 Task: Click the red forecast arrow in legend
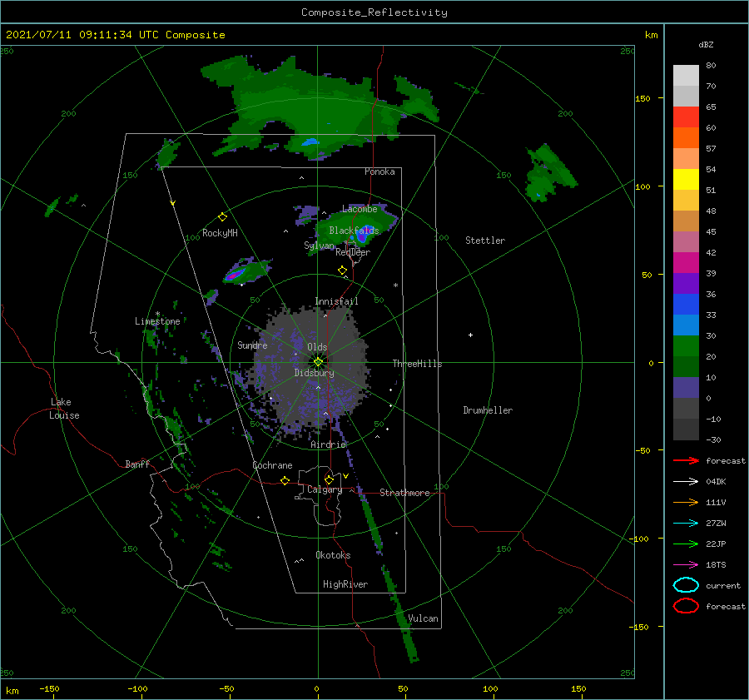click(686, 460)
